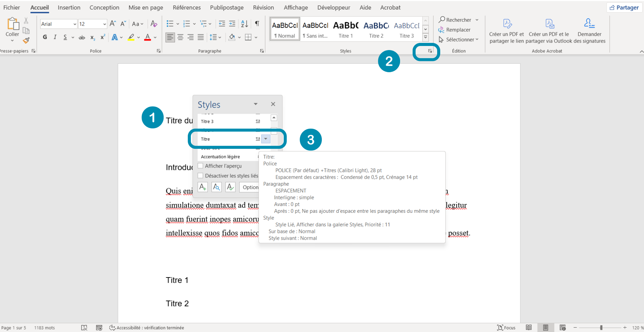Click the zoom slider in the status bar
The width and height of the screenshot is (644, 332).
pyautogui.click(x=601, y=328)
